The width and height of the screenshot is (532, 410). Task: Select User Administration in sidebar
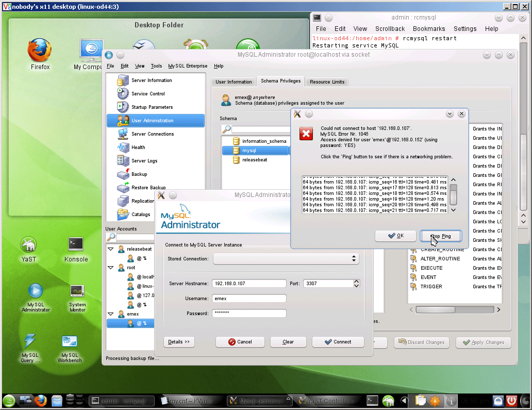click(156, 121)
